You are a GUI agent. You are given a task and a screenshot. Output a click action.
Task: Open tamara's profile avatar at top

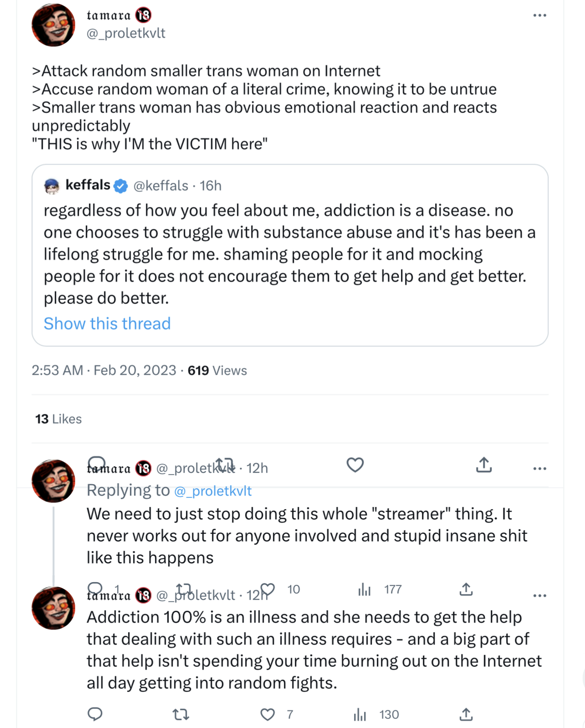pos(53,25)
